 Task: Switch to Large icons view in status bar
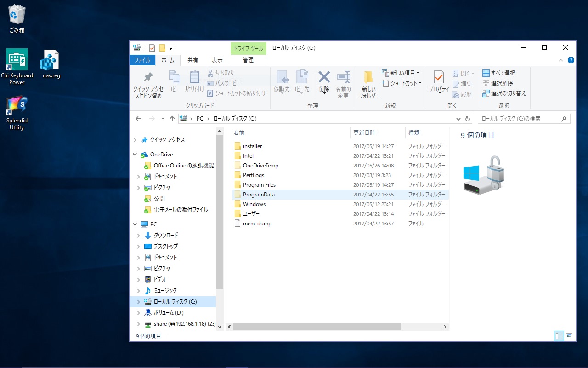[569, 336]
